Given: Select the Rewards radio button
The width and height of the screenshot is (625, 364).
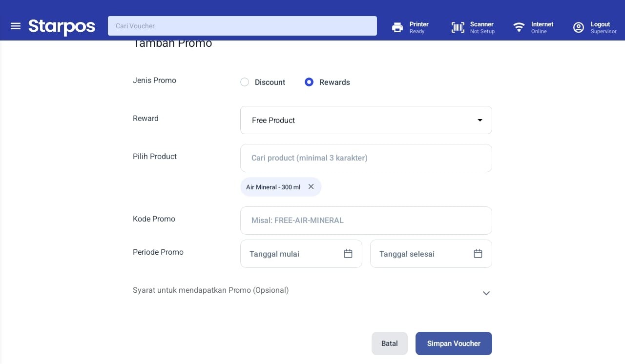Looking at the screenshot, I should click(309, 82).
